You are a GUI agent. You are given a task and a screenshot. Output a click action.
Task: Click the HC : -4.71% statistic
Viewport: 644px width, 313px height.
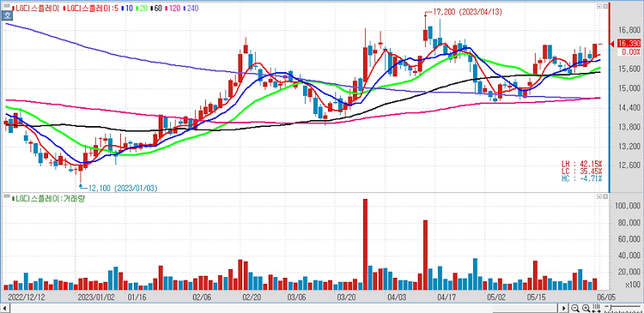click(x=582, y=178)
